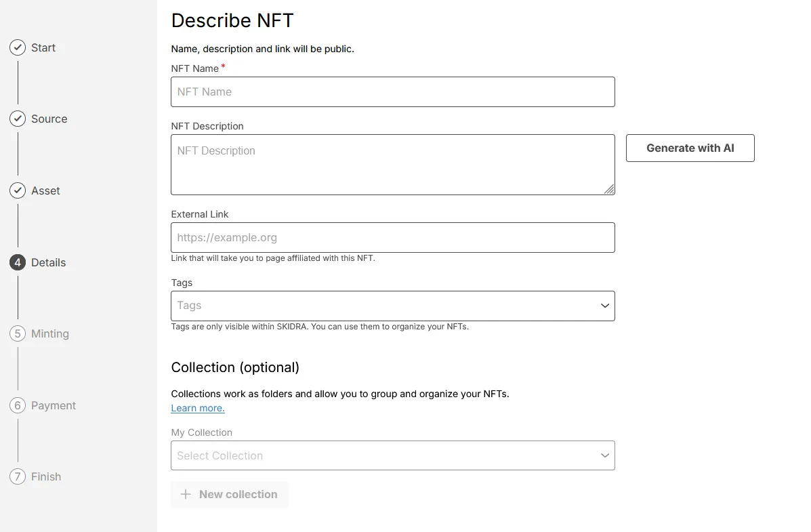811x532 pixels.
Task: Focus the NFT Description text area
Action: 392,165
